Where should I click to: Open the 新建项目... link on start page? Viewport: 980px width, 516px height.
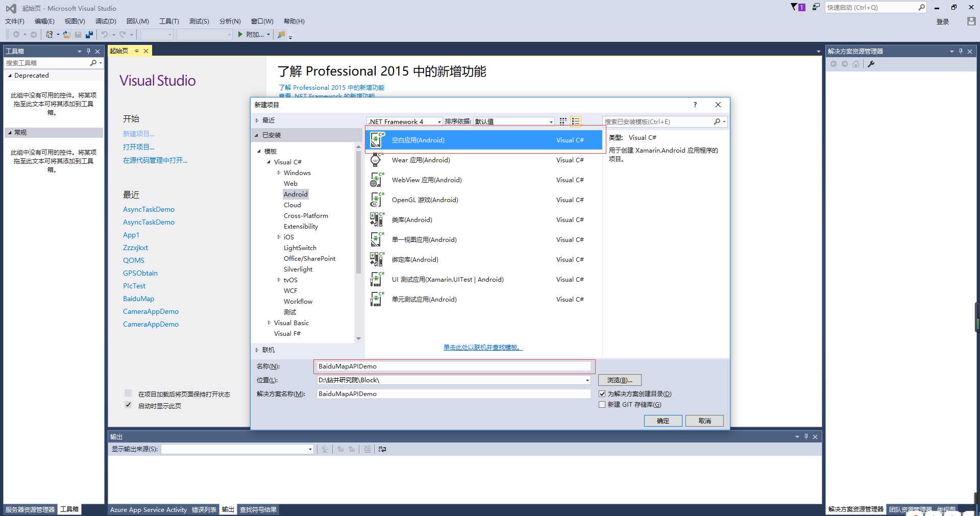click(x=138, y=134)
